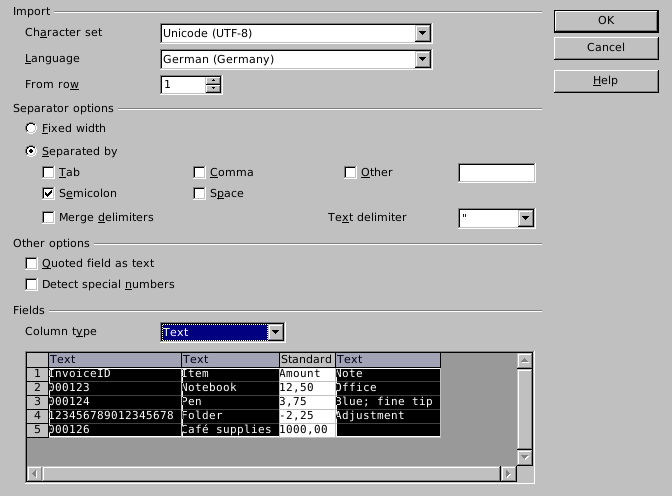This screenshot has height=496, width=672.
Task: Click row header 5 in preview
Action: 37,430
